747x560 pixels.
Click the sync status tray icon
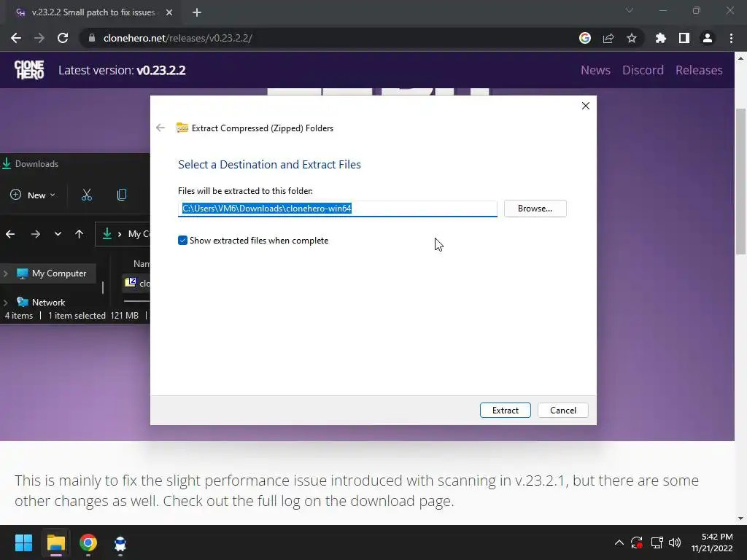coord(637,542)
